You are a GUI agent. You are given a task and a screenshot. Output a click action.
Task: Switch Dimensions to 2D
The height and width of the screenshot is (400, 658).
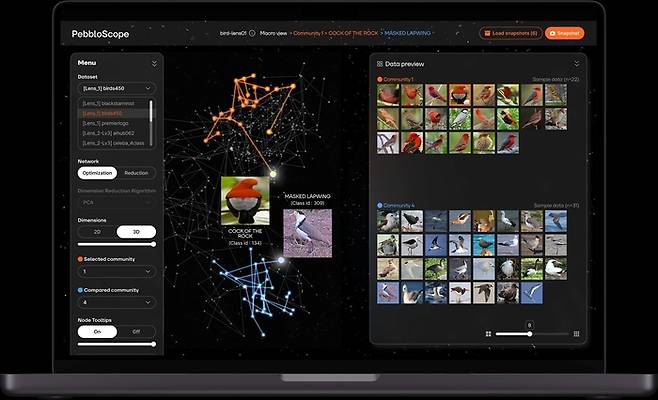pos(97,231)
